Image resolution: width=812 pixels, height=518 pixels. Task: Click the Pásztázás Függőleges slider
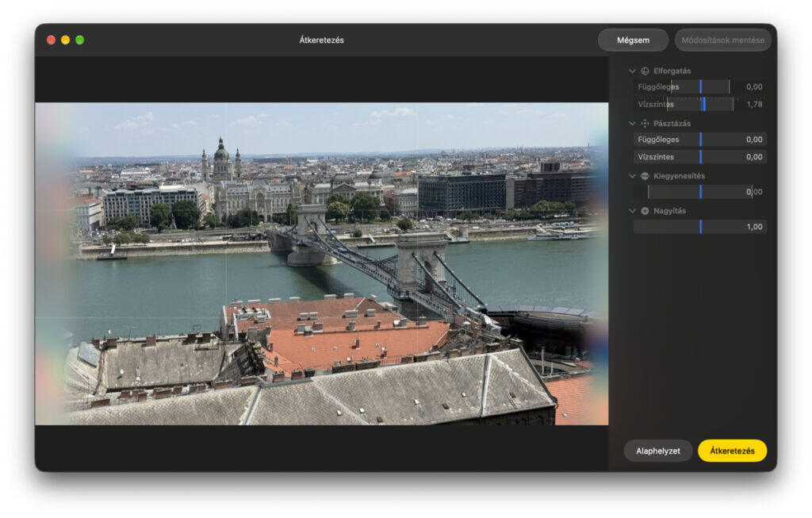point(699,140)
